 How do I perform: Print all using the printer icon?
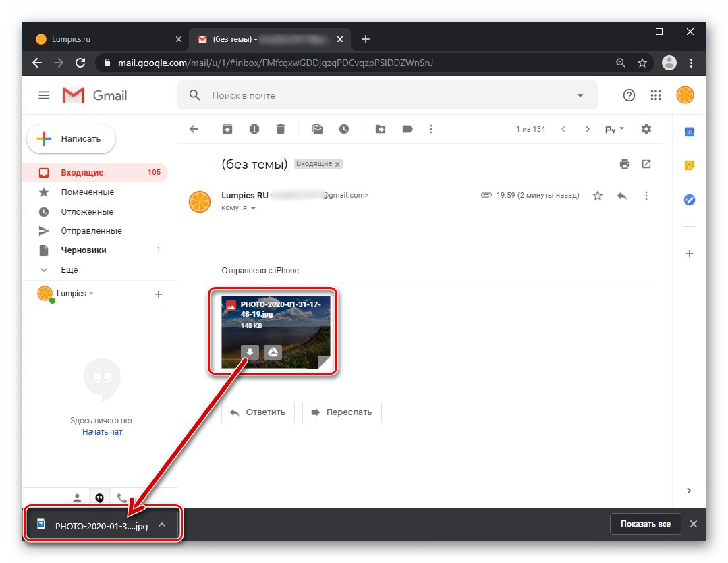tap(625, 164)
